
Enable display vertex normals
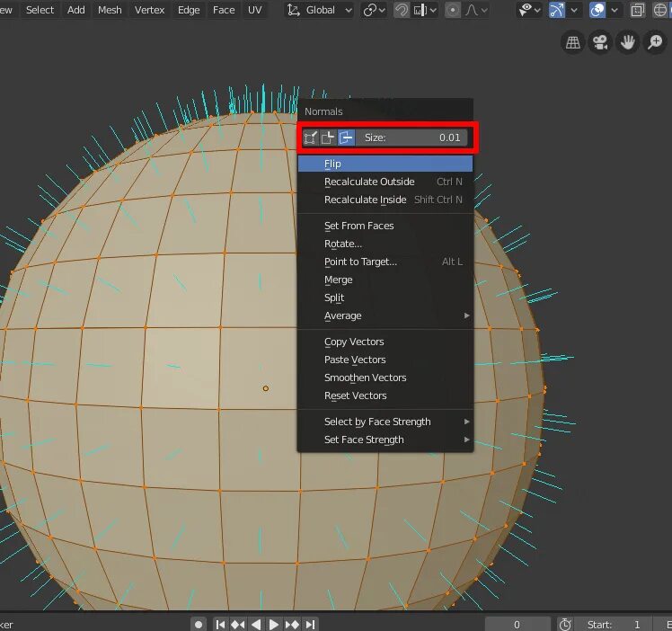coord(311,138)
